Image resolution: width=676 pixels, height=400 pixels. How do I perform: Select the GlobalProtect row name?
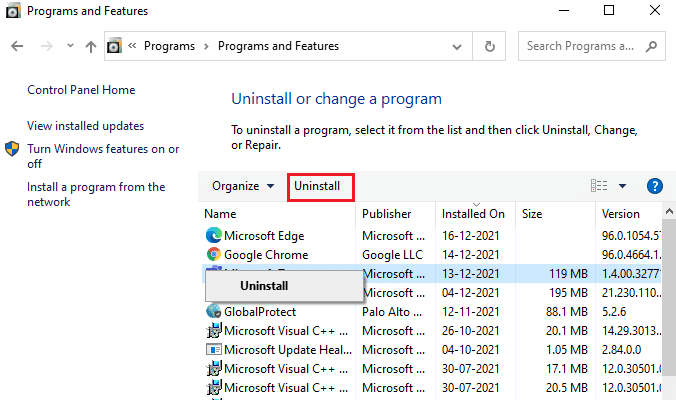260,312
